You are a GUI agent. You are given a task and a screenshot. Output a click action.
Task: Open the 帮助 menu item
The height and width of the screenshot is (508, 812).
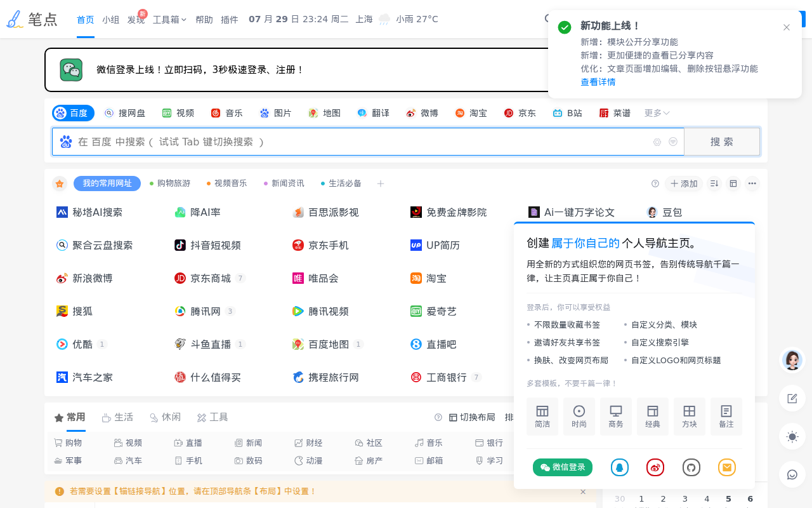[204, 20]
